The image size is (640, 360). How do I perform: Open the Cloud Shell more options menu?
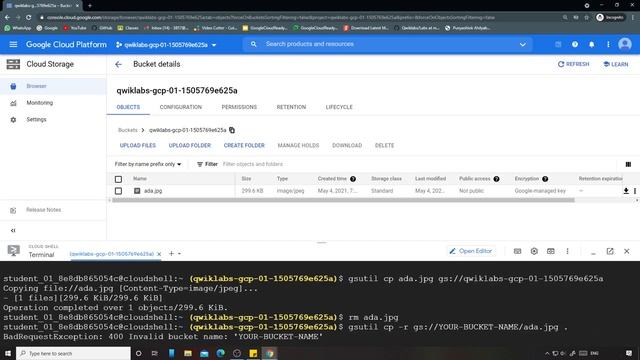point(567,251)
